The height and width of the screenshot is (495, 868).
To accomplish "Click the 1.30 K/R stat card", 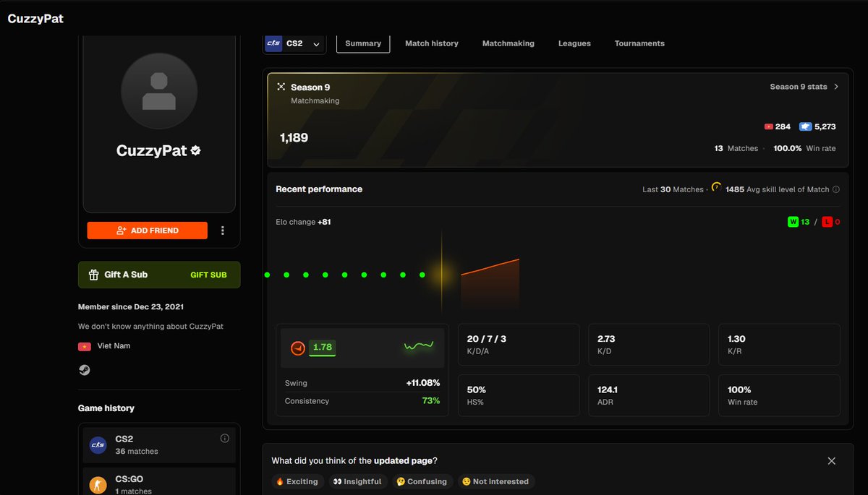I will point(779,344).
